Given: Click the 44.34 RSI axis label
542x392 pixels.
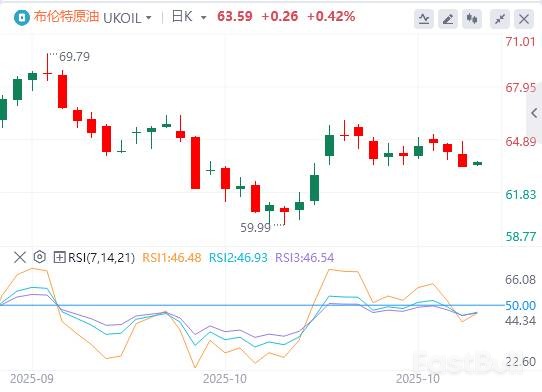Looking at the screenshot, I should (x=521, y=321).
